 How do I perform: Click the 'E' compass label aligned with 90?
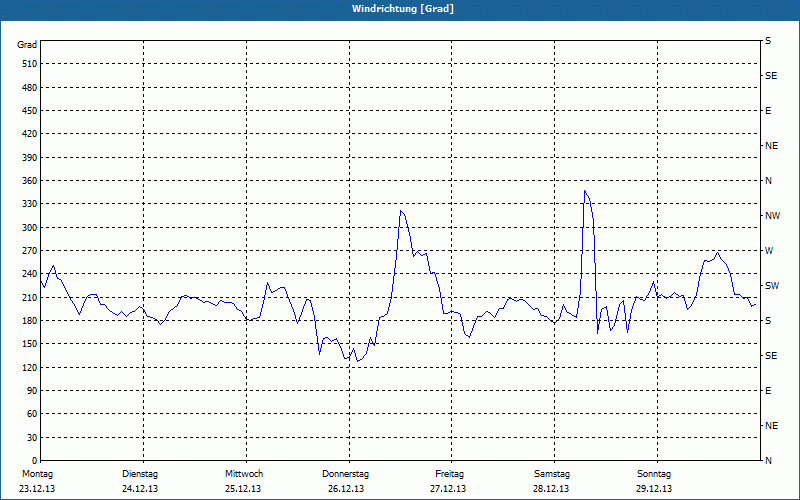768,391
